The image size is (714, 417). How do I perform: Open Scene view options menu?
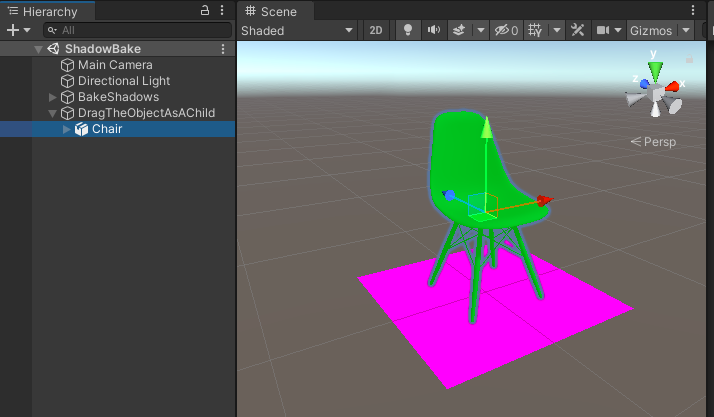(693, 10)
